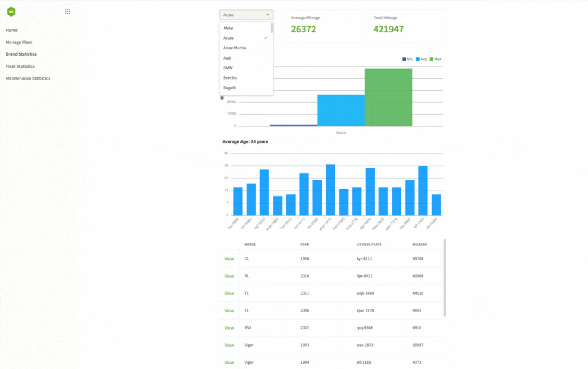This screenshot has height=369, width=588.
Task: Collapse the Acura make dropdown
Action: click(x=246, y=15)
